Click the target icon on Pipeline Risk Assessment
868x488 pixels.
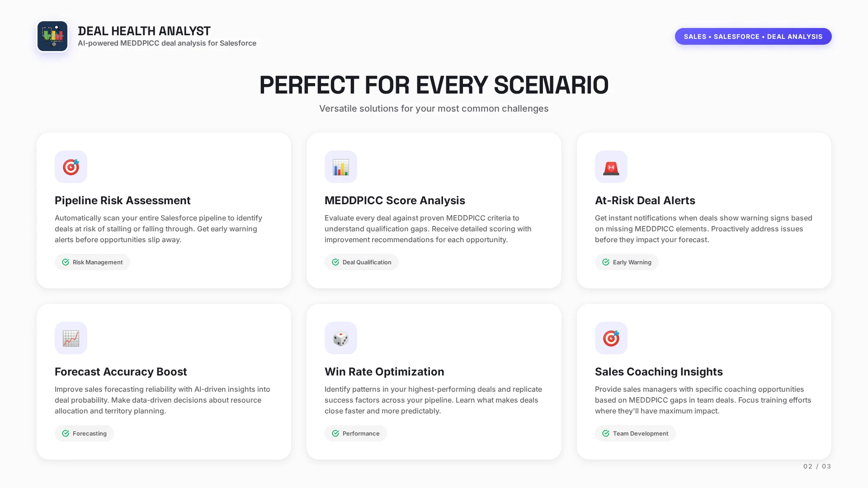point(71,167)
